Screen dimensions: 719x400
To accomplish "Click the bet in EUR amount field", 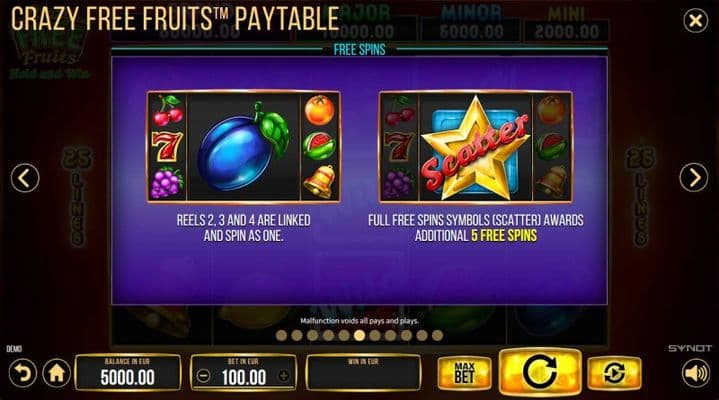I will [x=243, y=372].
